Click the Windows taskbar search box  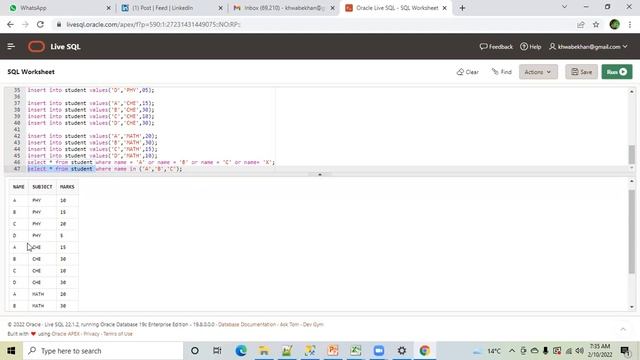[x=103, y=351]
